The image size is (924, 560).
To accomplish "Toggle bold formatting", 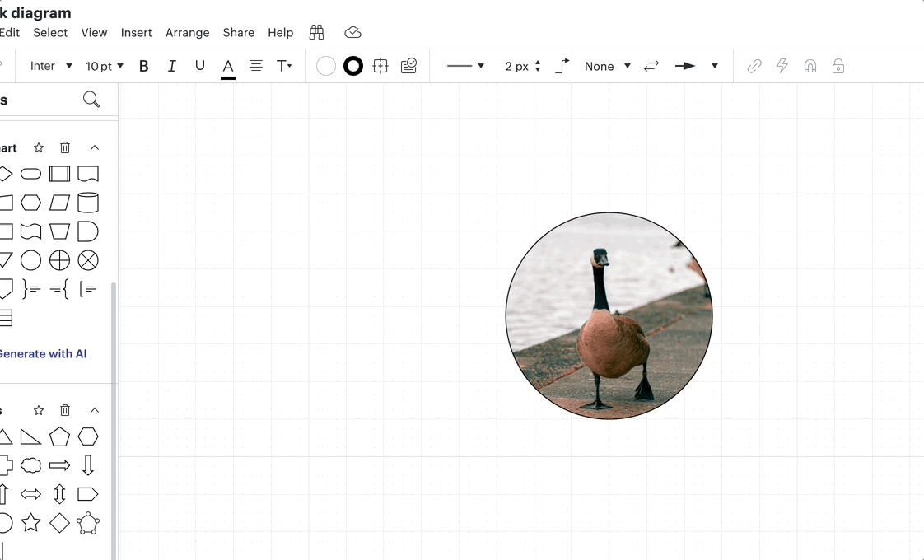I will pos(144,66).
